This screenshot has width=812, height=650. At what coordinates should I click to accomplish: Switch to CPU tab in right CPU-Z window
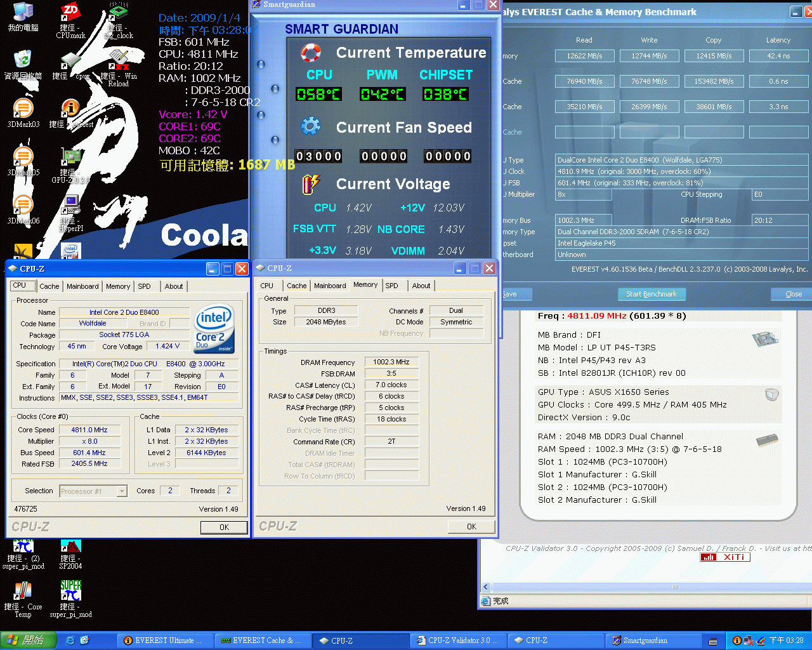(x=267, y=286)
